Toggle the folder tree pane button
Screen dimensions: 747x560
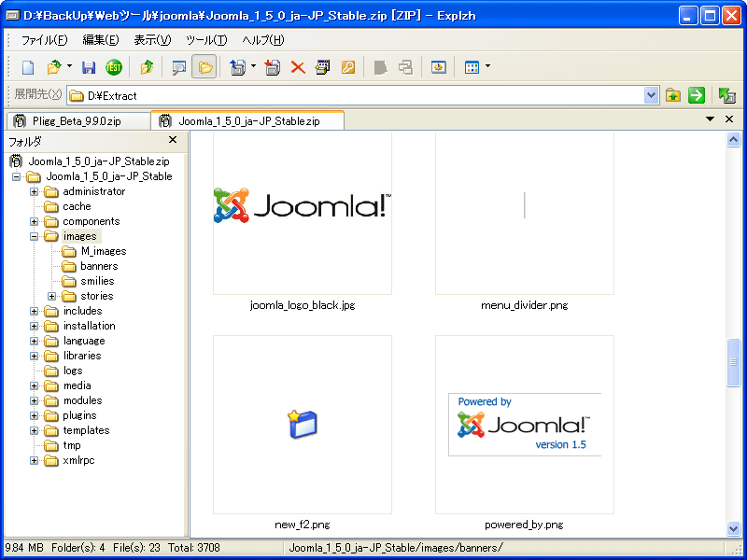pyautogui.click(x=204, y=66)
